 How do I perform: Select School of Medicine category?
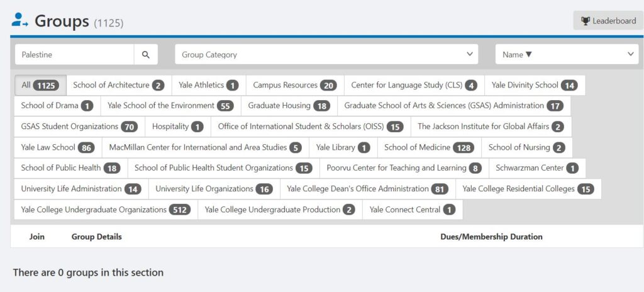[x=430, y=147]
